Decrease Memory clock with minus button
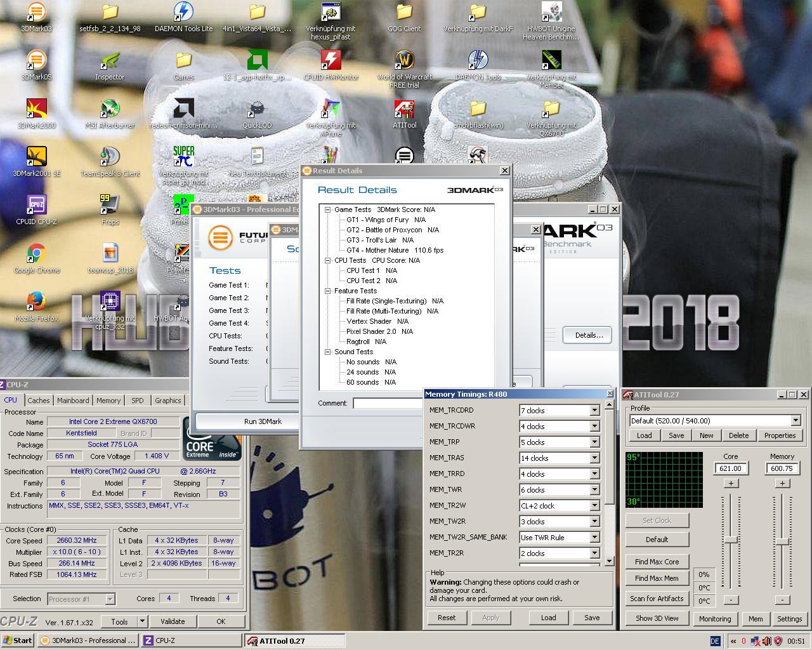 coord(782,600)
